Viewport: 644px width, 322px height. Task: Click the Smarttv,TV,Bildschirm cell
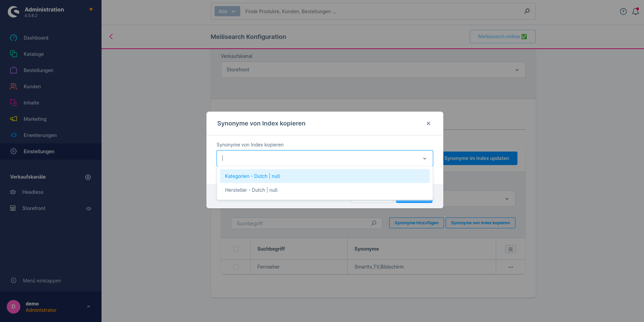point(422,267)
